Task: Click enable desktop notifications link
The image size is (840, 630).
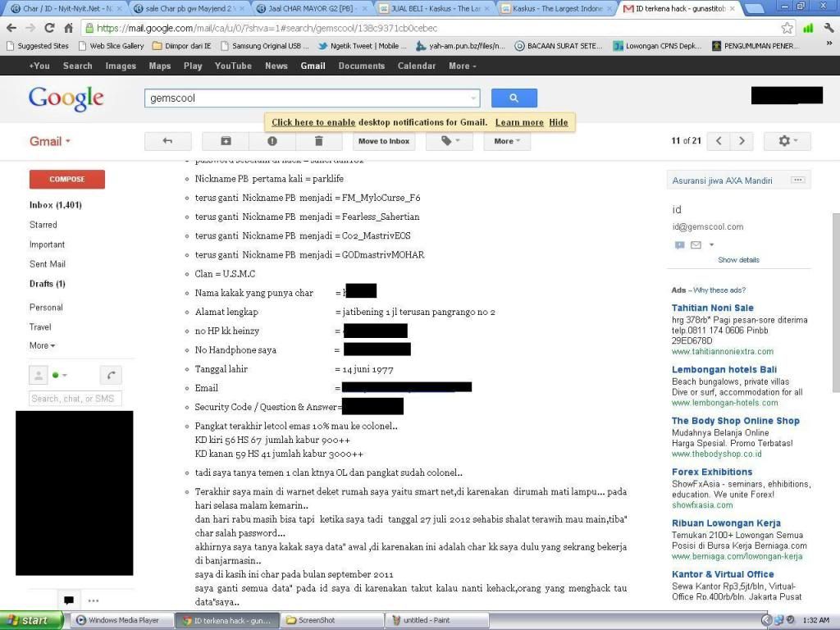Action: click(x=313, y=122)
